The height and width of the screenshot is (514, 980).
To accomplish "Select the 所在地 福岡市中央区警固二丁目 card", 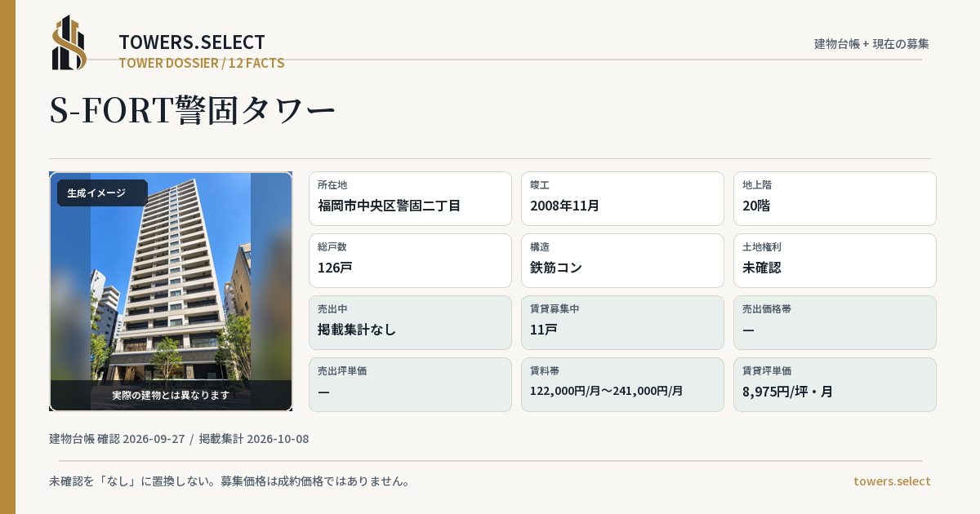I will tap(410, 198).
